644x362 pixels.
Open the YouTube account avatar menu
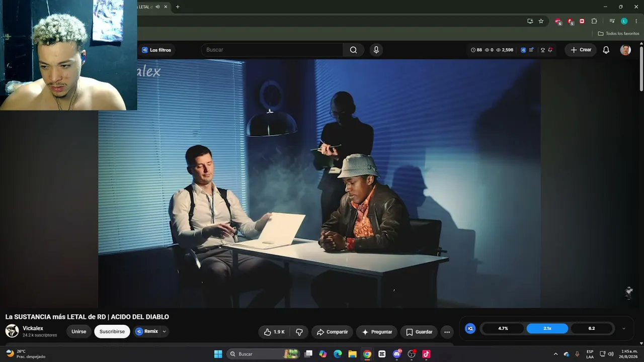625,50
